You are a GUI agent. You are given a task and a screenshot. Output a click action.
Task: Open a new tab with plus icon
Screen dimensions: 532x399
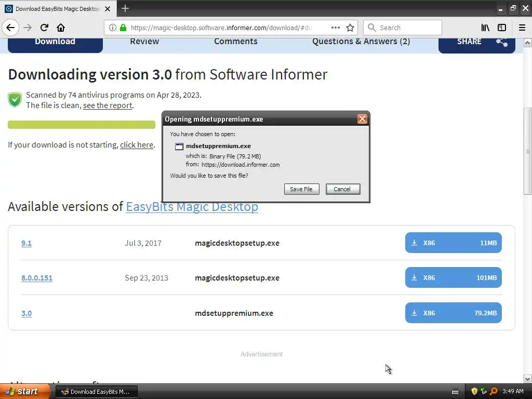tap(125, 8)
